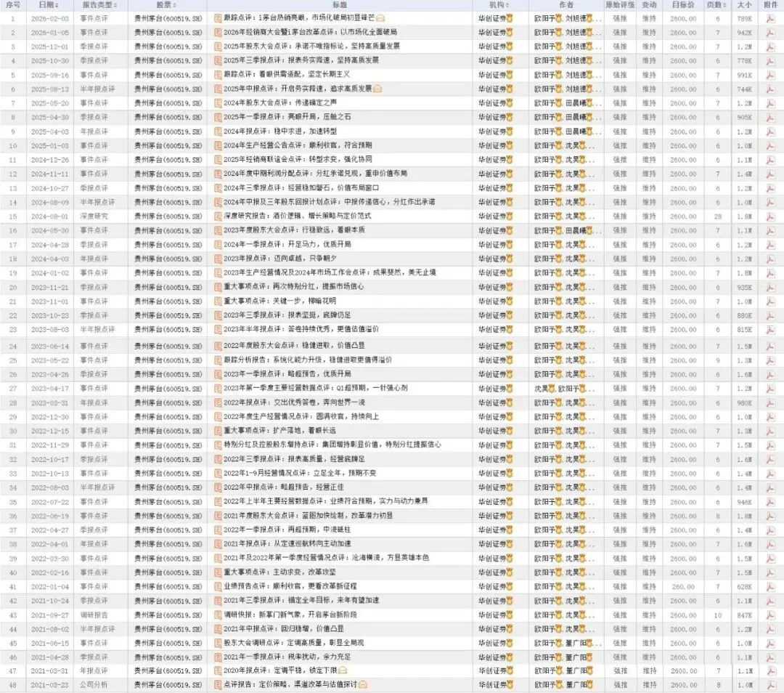Sort table by 报告类型 column header

(x=99, y=5)
